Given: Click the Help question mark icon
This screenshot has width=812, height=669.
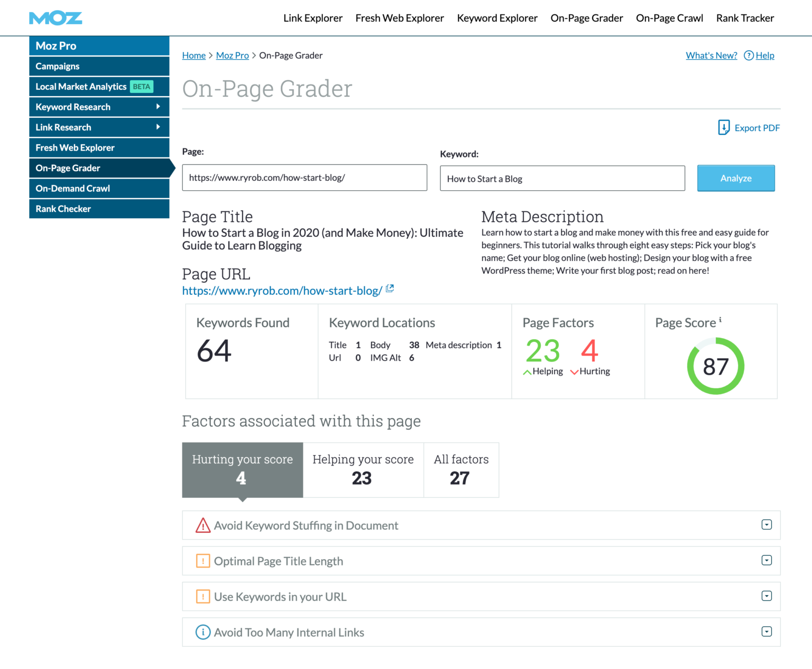Looking at the screenshot, I should [x=749, y=55].
